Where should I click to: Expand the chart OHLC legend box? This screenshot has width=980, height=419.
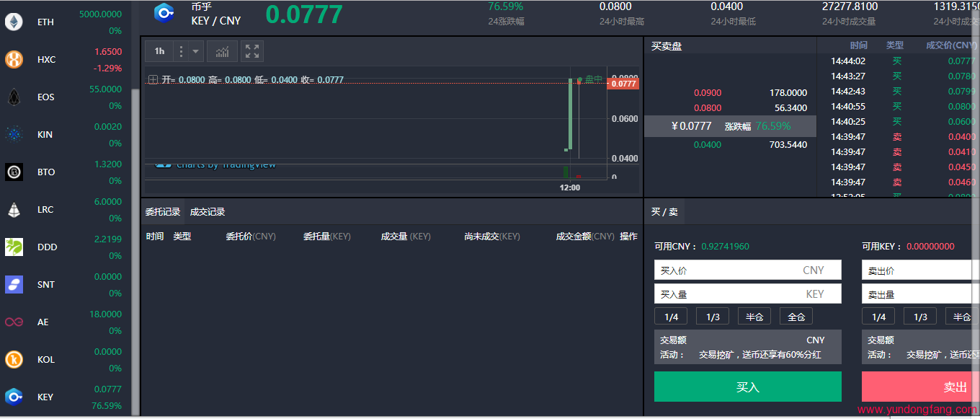click(153, 80)
